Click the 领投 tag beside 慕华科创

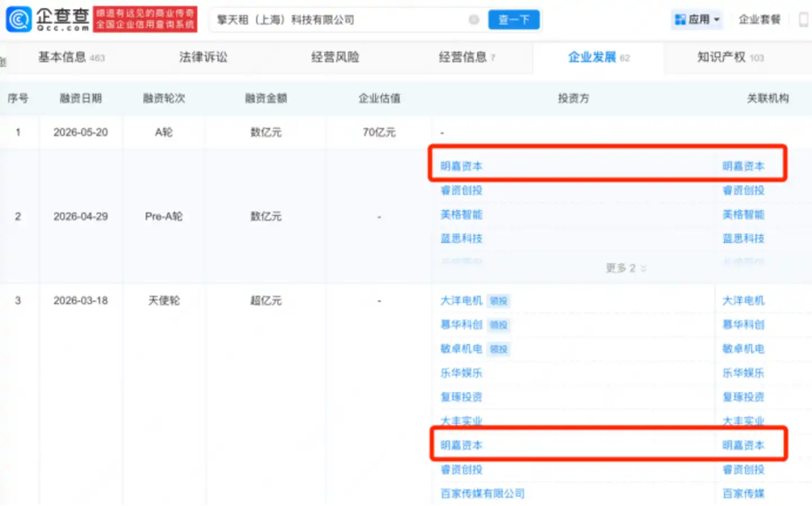[498, 325]
